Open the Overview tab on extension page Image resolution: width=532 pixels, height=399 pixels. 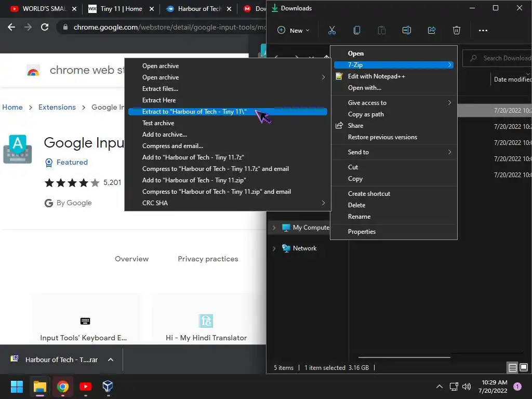[131, 259]
